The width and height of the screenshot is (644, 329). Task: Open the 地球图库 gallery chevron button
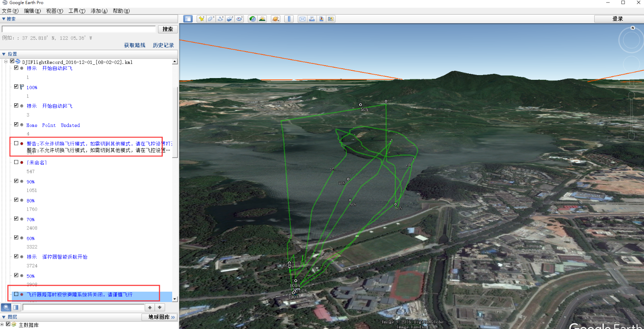pyautogui.click(x=159, y=317)
